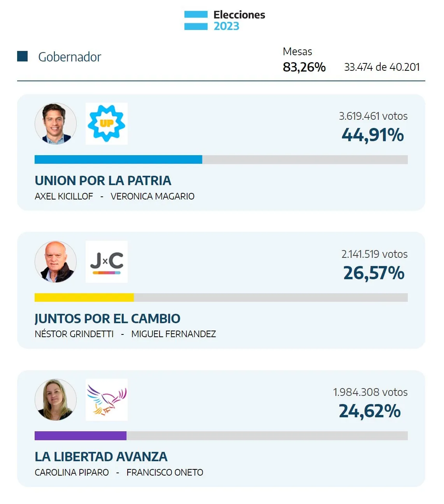Click the purple 24,62% progress bar
Image resolution: width=444 pixels, height=504 pixels.
81,436
